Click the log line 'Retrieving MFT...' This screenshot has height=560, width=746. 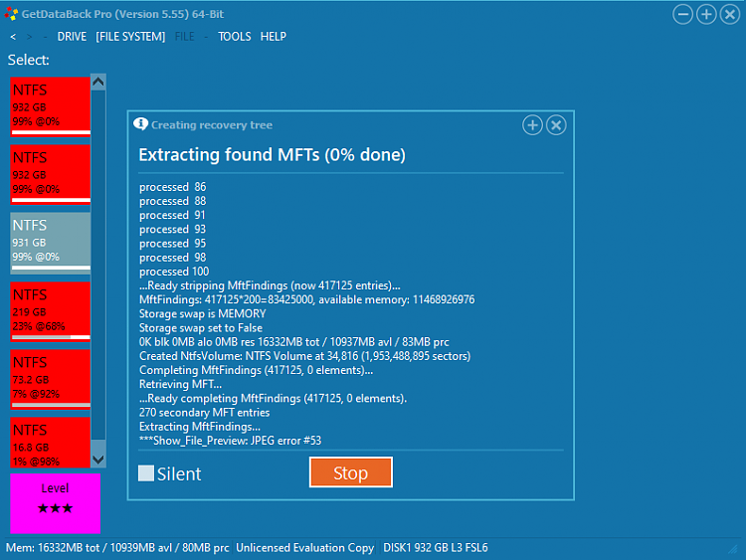(x=180, y=384)
